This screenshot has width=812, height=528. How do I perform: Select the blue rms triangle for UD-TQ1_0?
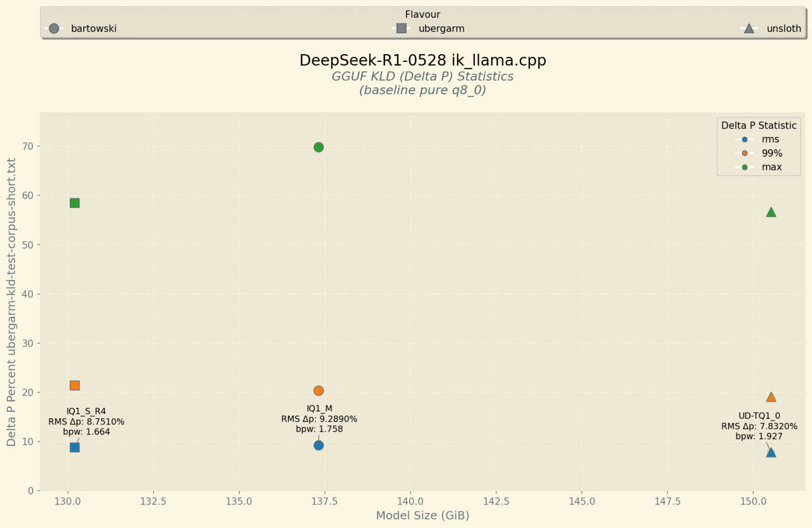(771, 453)
